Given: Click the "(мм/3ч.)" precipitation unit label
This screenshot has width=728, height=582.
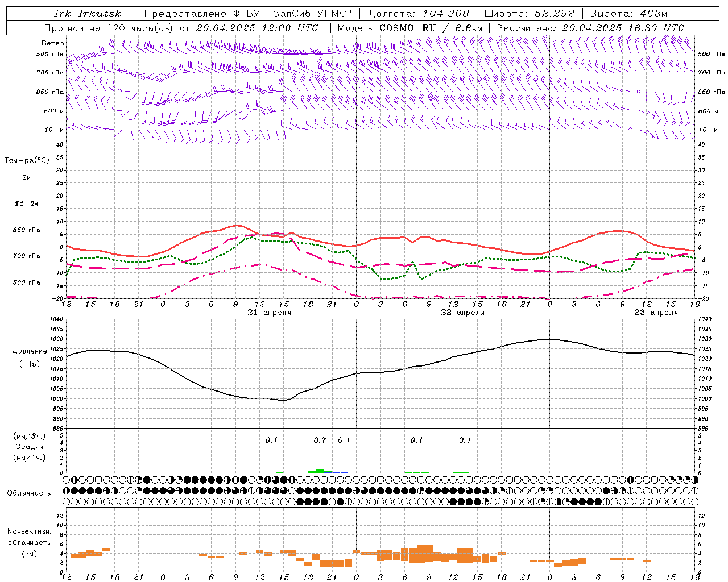Looking at the screenshot, I should (30, 436).
